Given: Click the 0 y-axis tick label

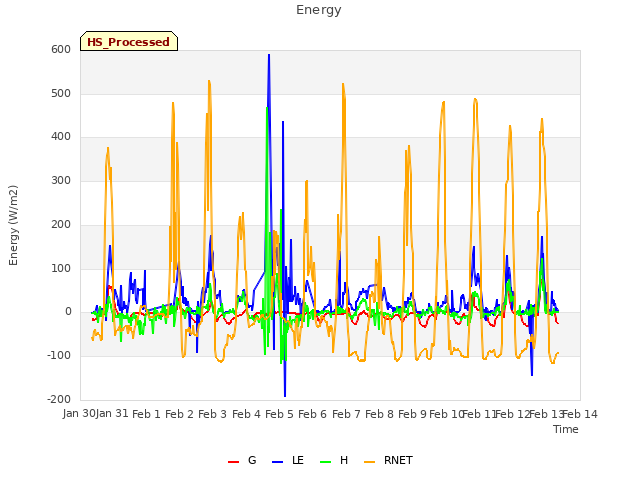Looking at the screenshot, I should 68,312.
